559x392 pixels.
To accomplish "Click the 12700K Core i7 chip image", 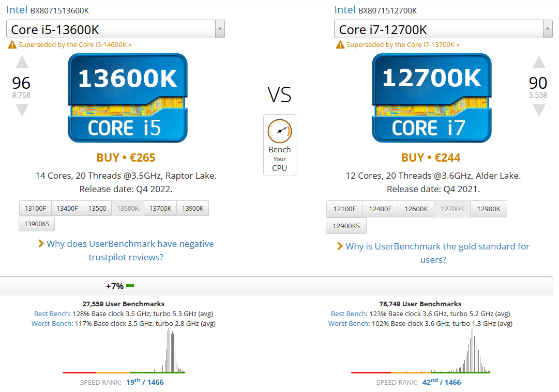I will 432,98.
